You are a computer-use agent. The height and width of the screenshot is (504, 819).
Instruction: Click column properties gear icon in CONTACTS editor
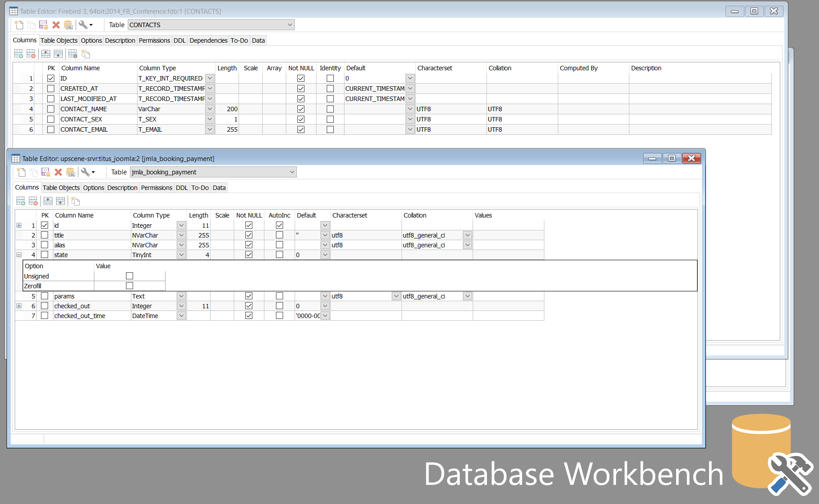(x=73, y=54)
